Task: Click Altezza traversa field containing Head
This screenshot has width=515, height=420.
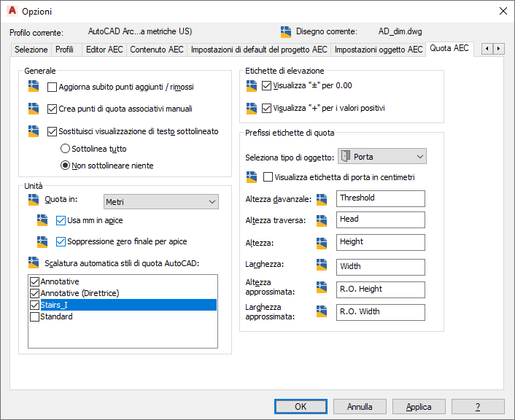Action: (x=380, y=219)
